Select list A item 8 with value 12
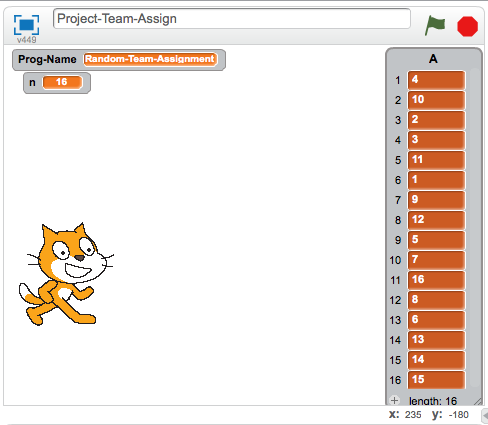 [436, 220]
